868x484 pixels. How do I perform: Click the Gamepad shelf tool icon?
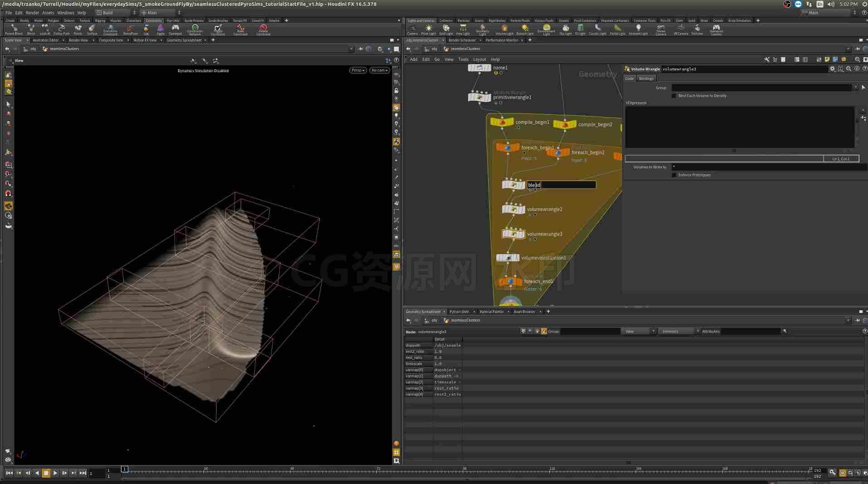[175, 30]
